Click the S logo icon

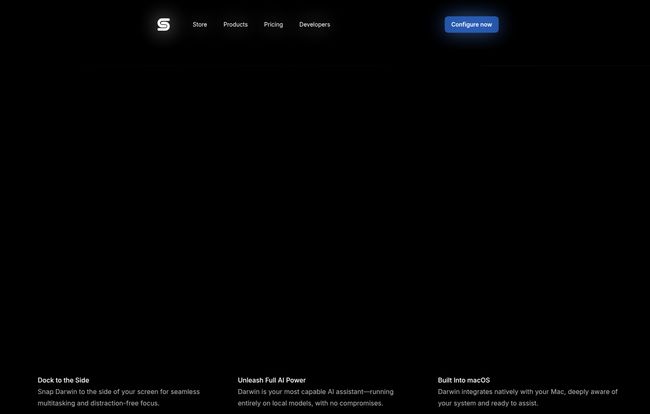164,24
